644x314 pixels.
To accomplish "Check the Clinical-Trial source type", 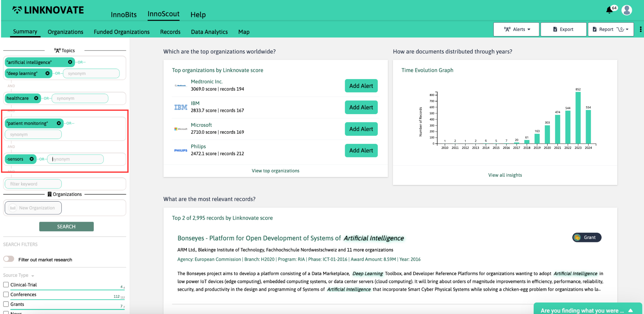I will click(x=6, y=284).
